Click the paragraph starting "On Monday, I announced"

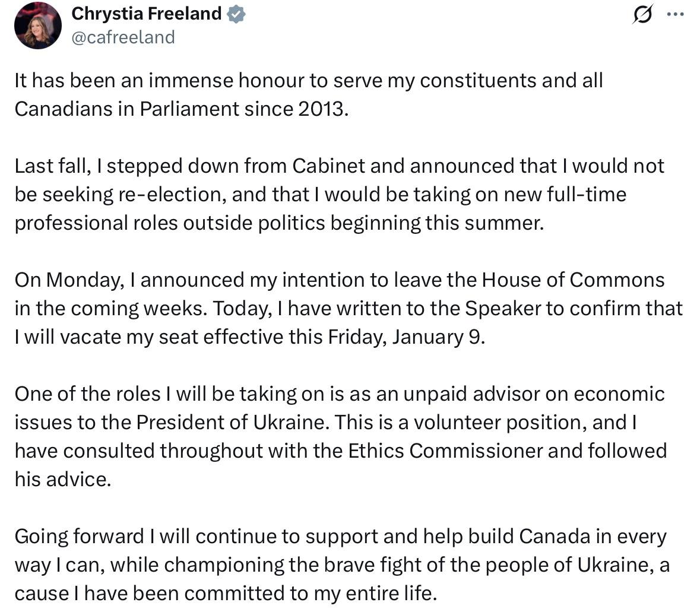click(x=348, y=308)
